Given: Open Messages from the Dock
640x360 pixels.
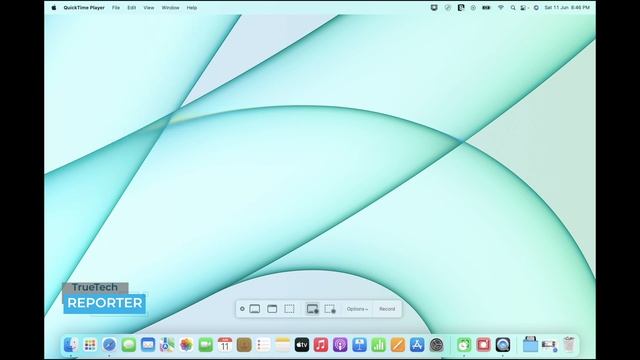Looking at the screenshot, I should (x=129, y=345).
